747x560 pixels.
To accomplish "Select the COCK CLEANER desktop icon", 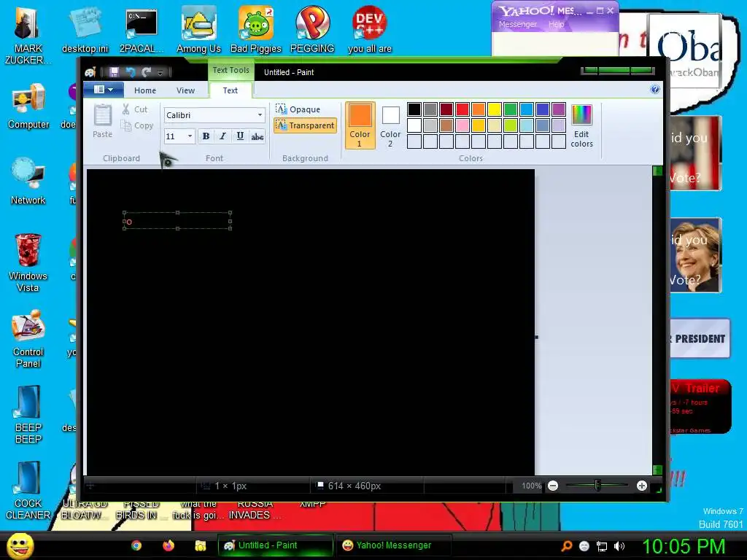I will coord(28,491).
